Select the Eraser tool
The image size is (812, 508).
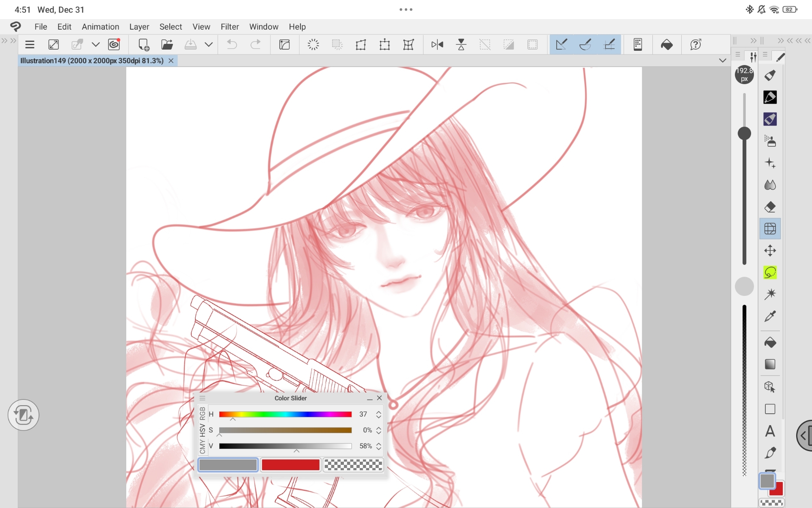(770, 207)
